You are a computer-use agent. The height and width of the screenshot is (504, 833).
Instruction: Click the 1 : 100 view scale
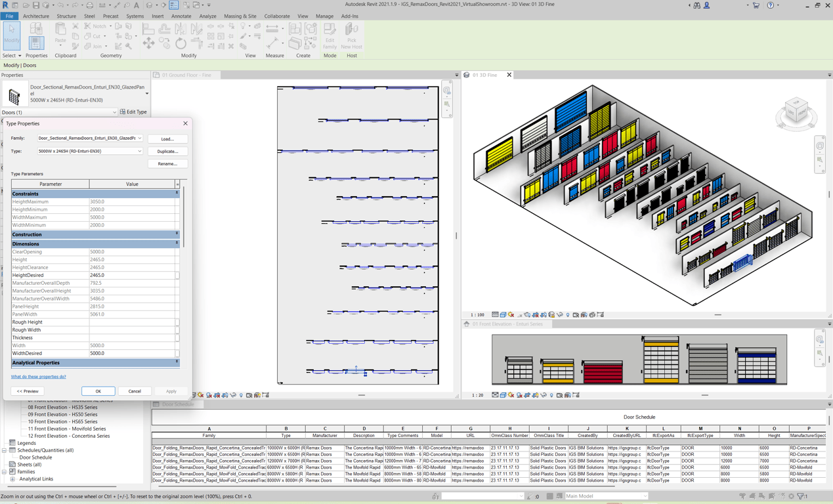pos(477,315)
